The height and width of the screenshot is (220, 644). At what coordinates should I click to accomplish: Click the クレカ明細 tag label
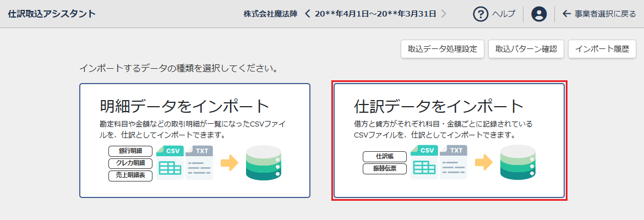(x=130, y=163)
